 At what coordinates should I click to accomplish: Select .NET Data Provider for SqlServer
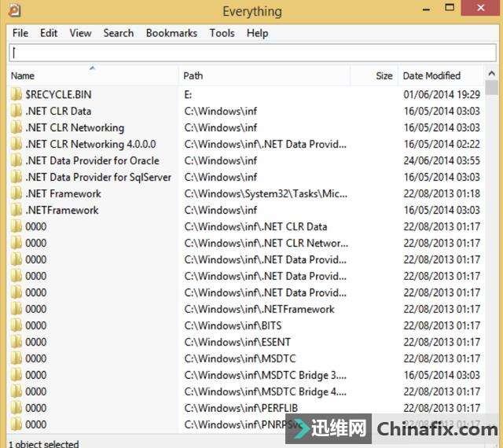coord(98,177)
